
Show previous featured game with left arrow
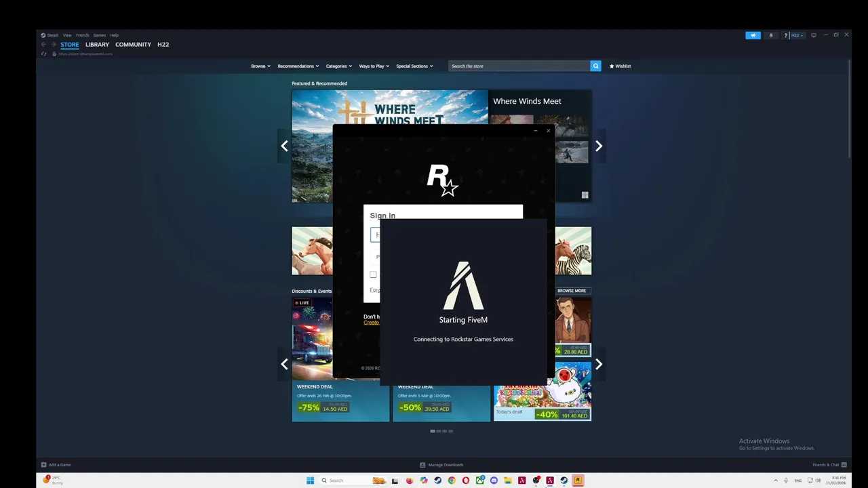(x=284, y=146)
